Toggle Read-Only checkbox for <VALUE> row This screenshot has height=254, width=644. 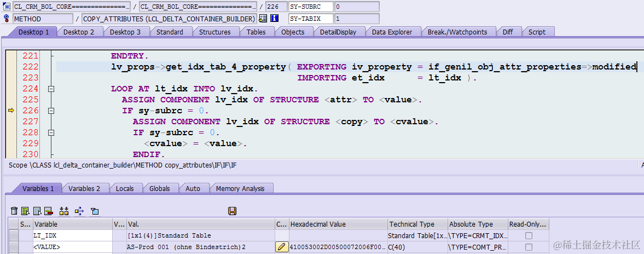(x=529, y=247)
